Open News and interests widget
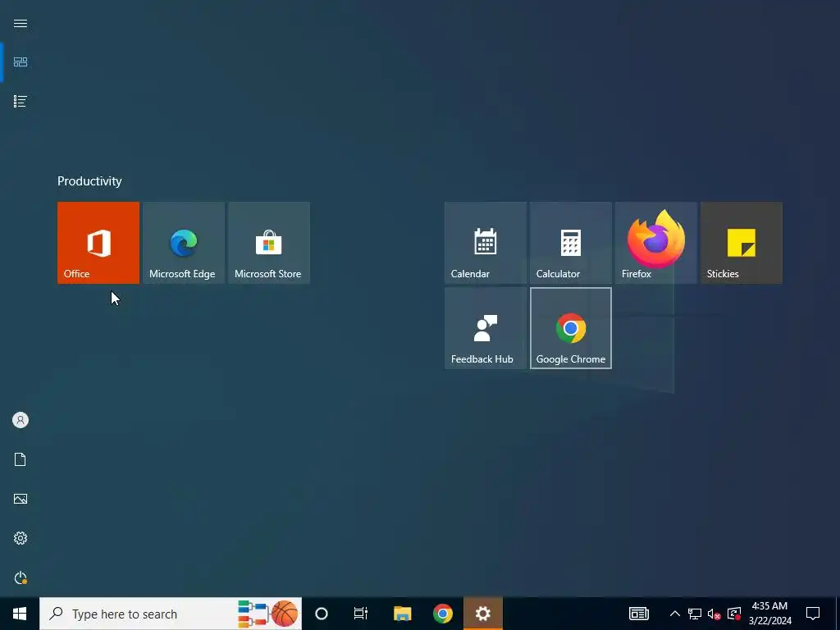Image resolution: width=840 pixels, height=630 pixels. coord(638,614)
